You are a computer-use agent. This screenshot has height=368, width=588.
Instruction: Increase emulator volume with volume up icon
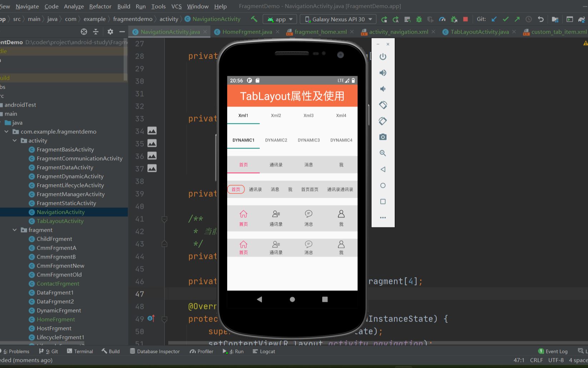[383, 73]
